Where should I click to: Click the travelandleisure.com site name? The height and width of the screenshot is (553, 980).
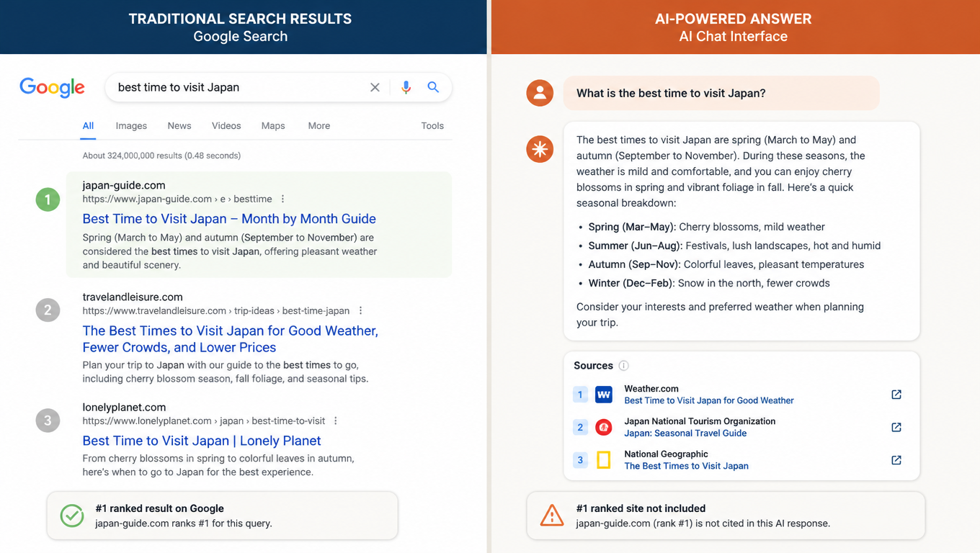coord(133,297)
